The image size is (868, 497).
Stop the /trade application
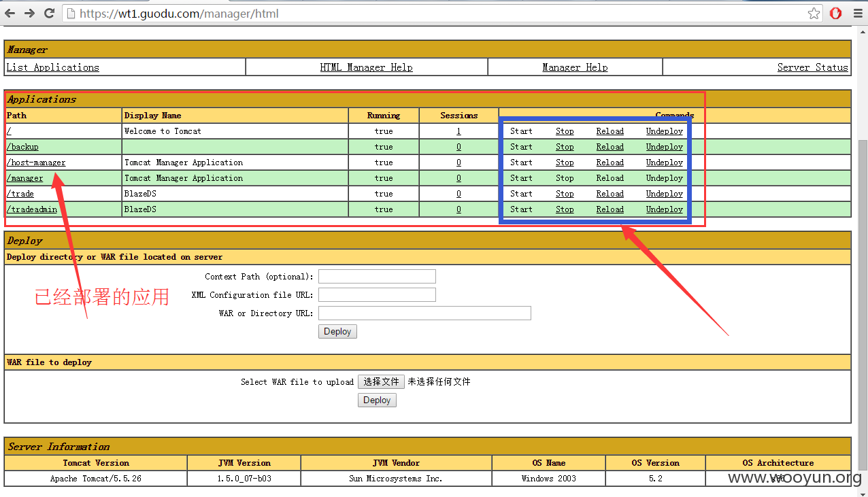click(565, 194)
